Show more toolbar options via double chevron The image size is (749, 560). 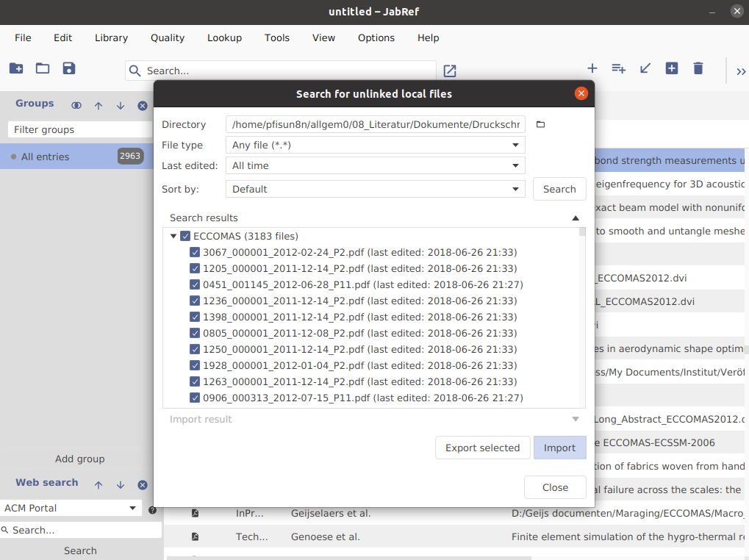click(x=741, y=71)
